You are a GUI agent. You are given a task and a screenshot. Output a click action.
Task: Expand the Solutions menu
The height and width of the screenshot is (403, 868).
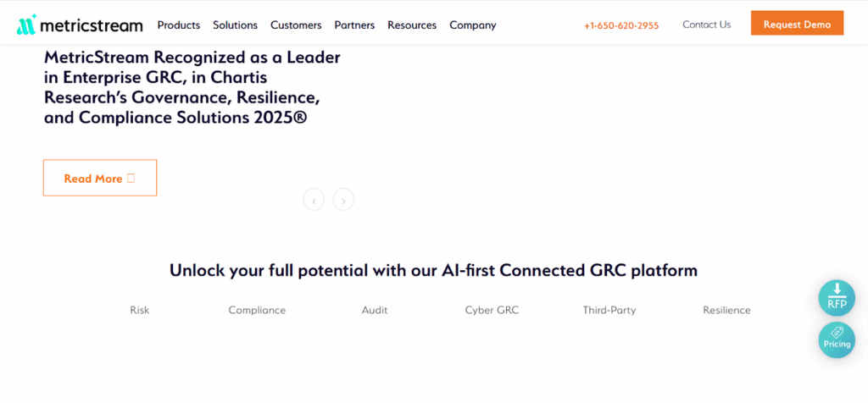coord(235,25)
